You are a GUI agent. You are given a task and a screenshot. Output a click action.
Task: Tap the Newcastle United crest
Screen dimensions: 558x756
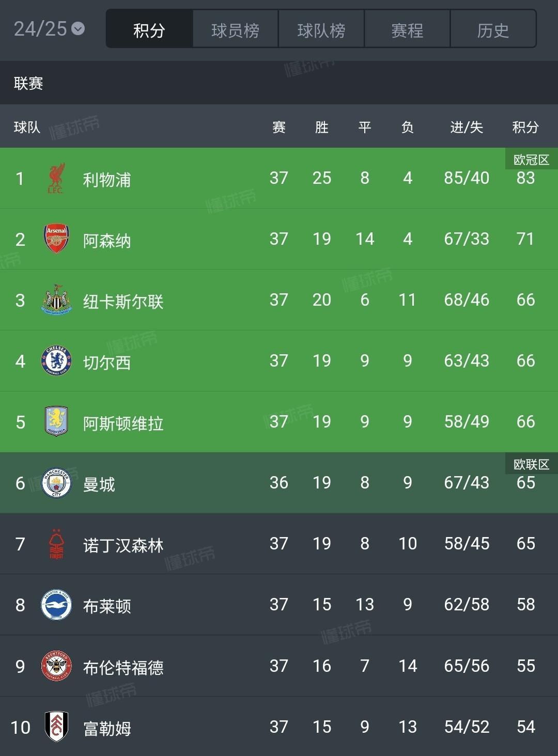coord(56,300)
